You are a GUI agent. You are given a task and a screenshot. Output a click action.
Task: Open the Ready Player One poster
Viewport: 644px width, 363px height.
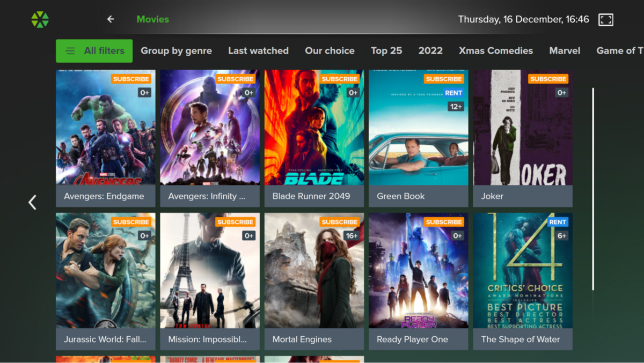point(418,271)
